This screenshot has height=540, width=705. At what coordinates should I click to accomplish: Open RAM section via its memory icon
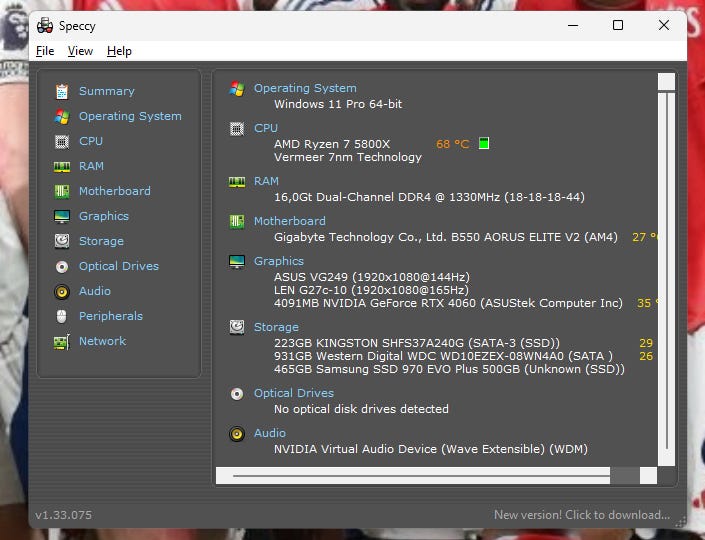click(x=62, y=167)
